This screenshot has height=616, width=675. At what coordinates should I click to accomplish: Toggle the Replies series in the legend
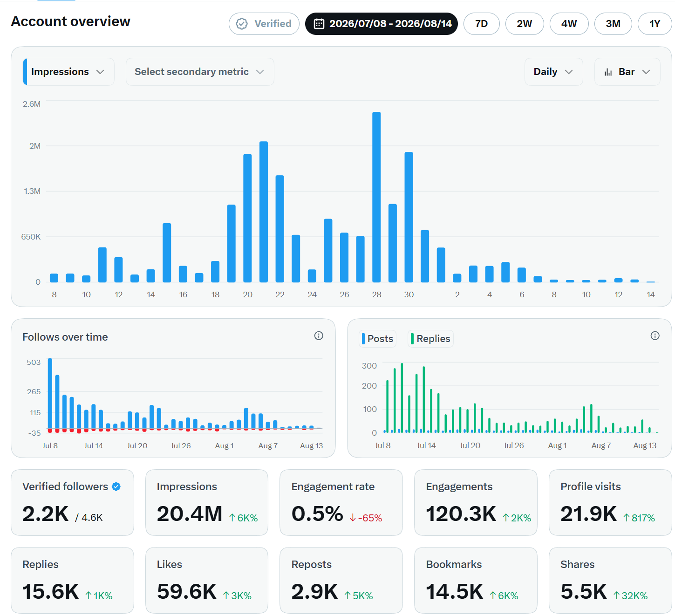431,339
